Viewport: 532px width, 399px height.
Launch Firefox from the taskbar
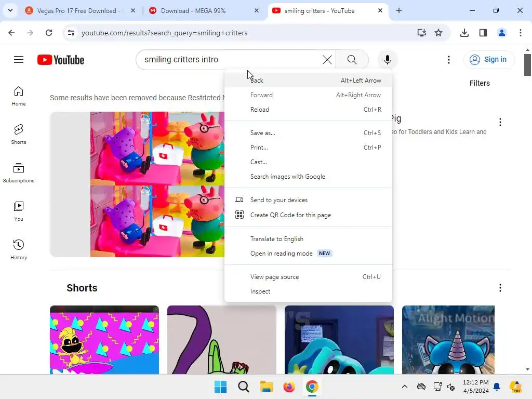[x=289, y=387]
